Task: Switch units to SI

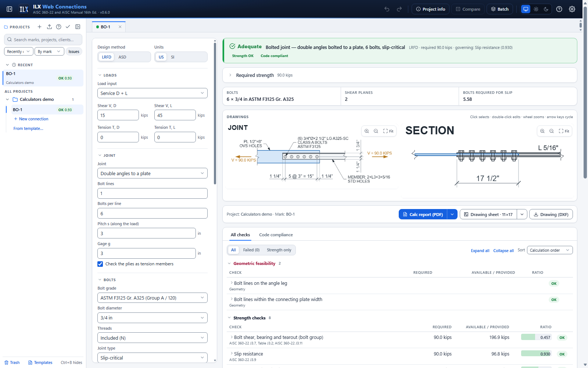Action: point(173,57)
